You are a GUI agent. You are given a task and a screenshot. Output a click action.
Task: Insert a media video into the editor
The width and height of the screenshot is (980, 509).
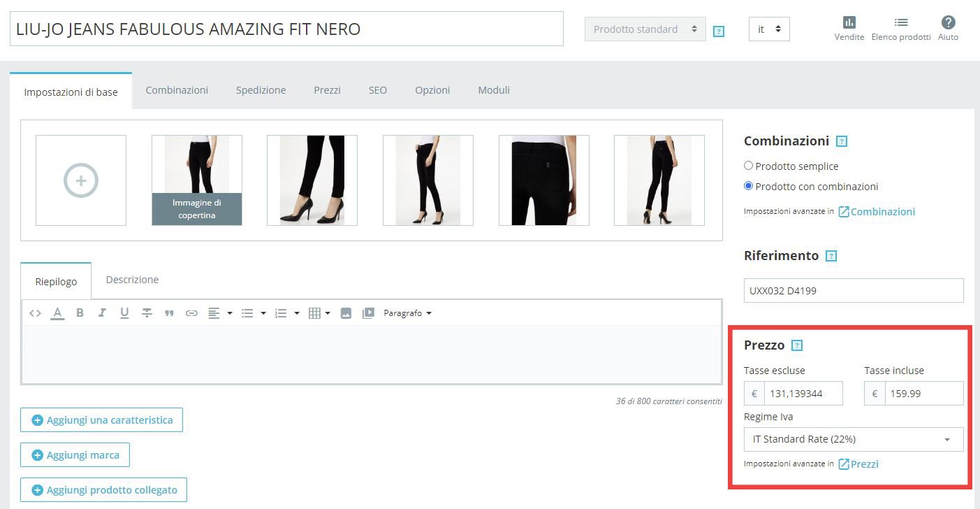point(368,313)
